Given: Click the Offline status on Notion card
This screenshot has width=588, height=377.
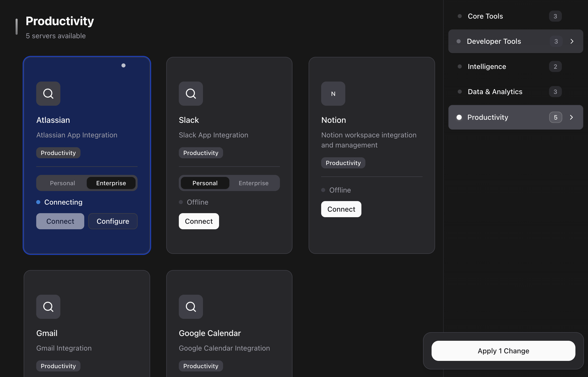Looking at the screenshot, I should coord(336,190).
